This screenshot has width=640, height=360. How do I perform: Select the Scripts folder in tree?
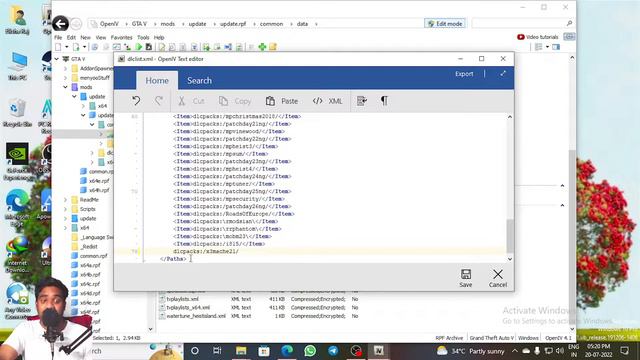pos(83,209)
